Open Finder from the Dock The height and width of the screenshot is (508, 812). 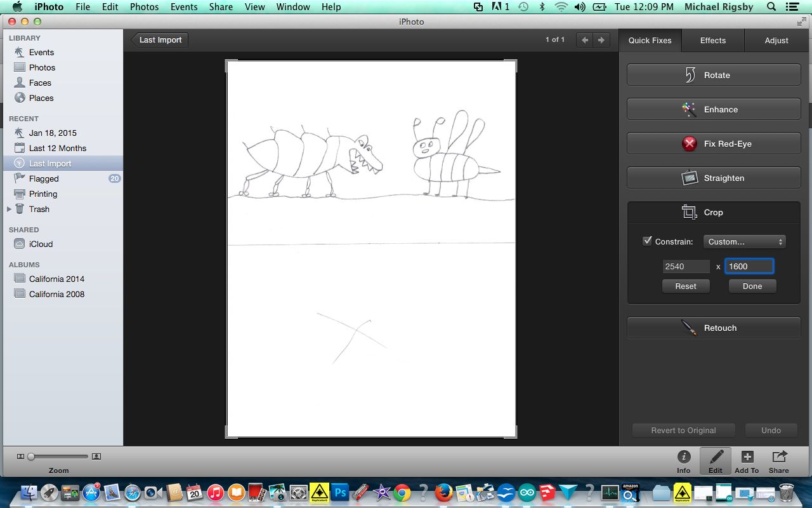click(29, 492)
